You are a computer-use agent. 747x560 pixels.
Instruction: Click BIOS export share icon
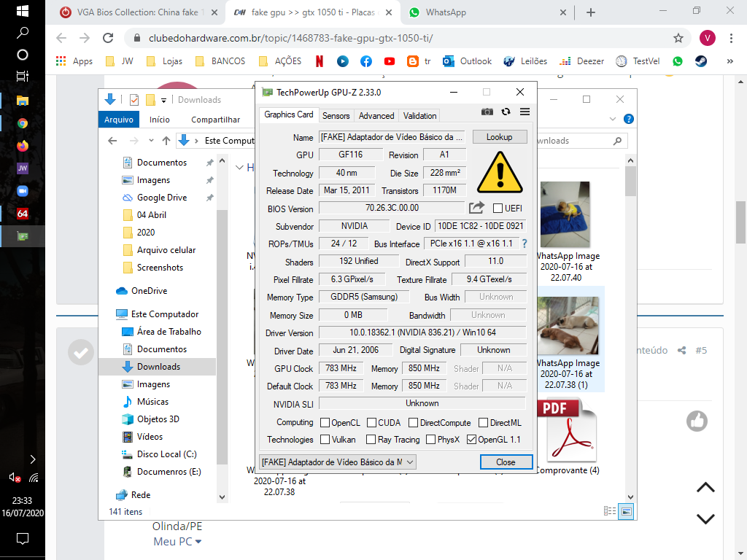pos(476,208)
